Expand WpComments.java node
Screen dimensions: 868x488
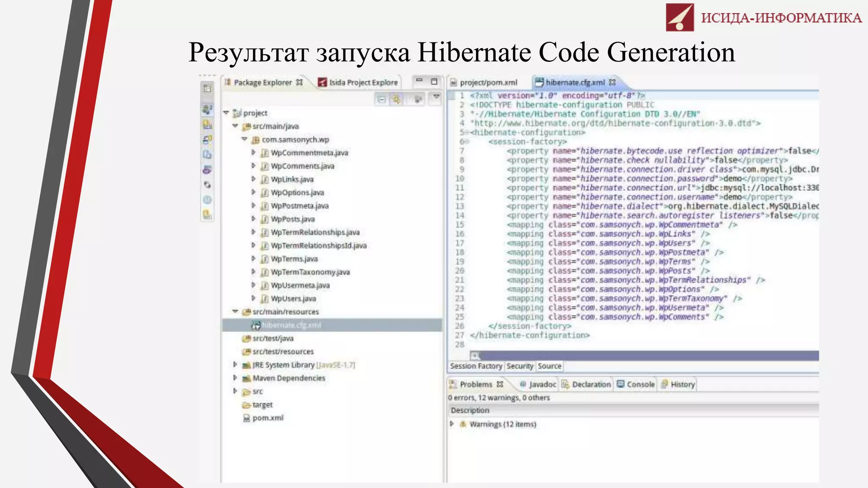click(253, 166)
